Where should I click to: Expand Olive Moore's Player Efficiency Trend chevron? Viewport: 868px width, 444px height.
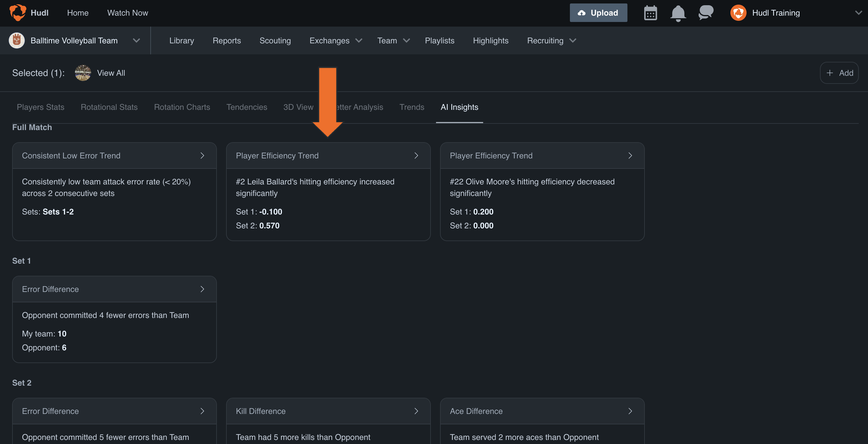point(630,156)
